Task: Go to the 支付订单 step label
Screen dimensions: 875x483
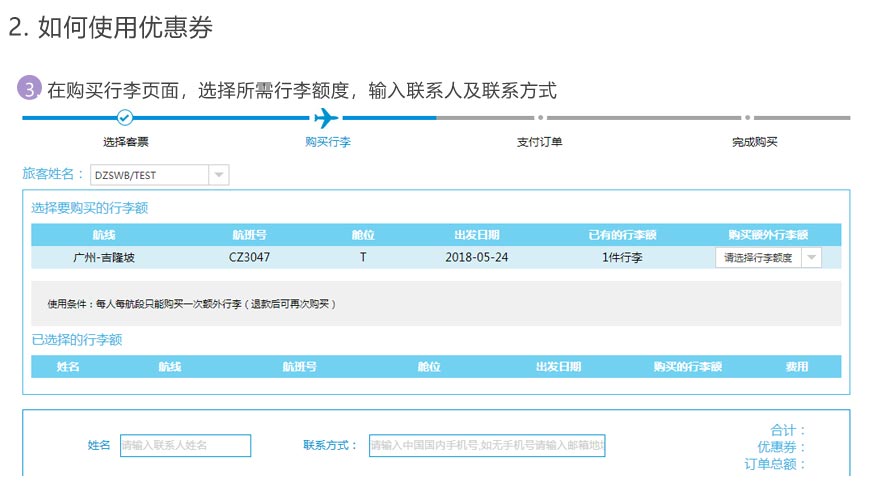Action: click(540, 142)
